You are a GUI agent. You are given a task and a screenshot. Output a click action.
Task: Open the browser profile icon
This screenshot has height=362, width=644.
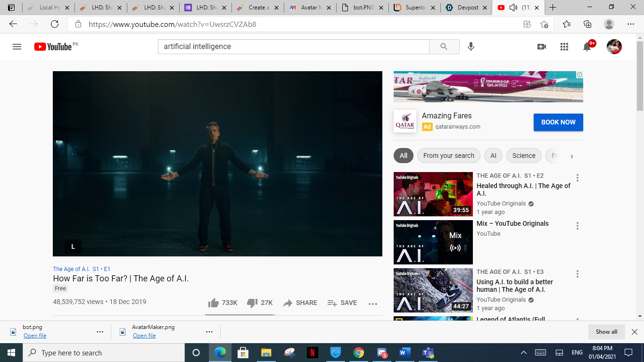click(x=609, y=24)
